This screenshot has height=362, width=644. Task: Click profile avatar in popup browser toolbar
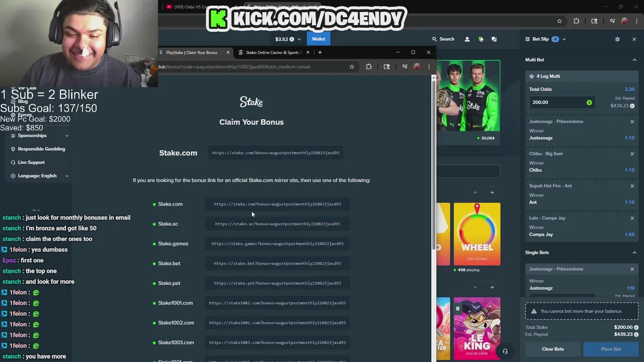pyautogui.click(x=417, y=67)
